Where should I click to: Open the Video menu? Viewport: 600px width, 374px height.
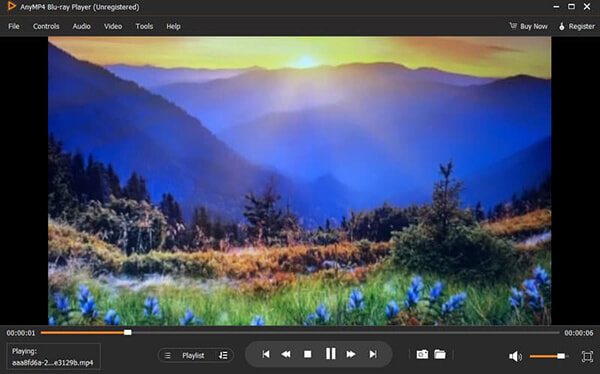(113, 26)
